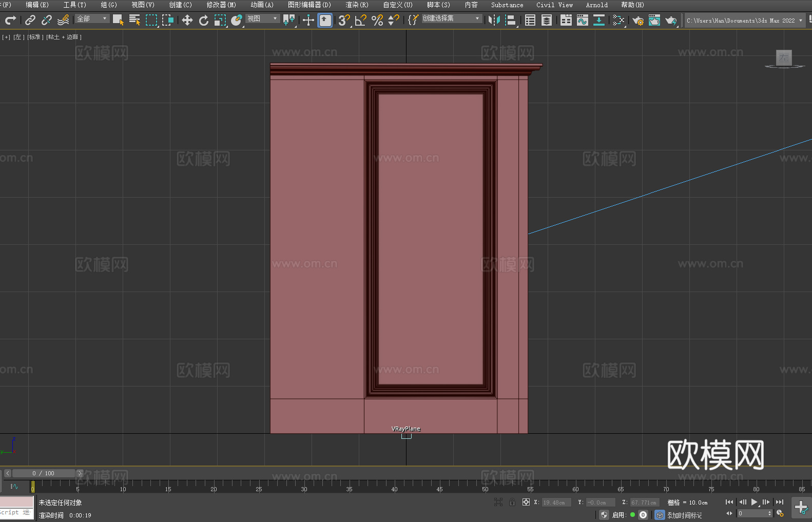
Task: Click the Bind to Space Warp icon
Action: click(x=63, y=20)
